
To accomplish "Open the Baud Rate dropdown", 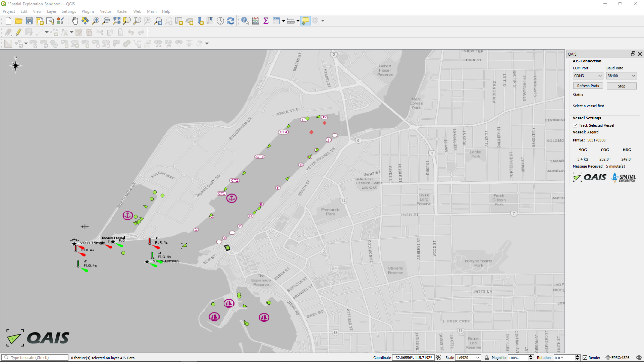I will coord(621,76).
